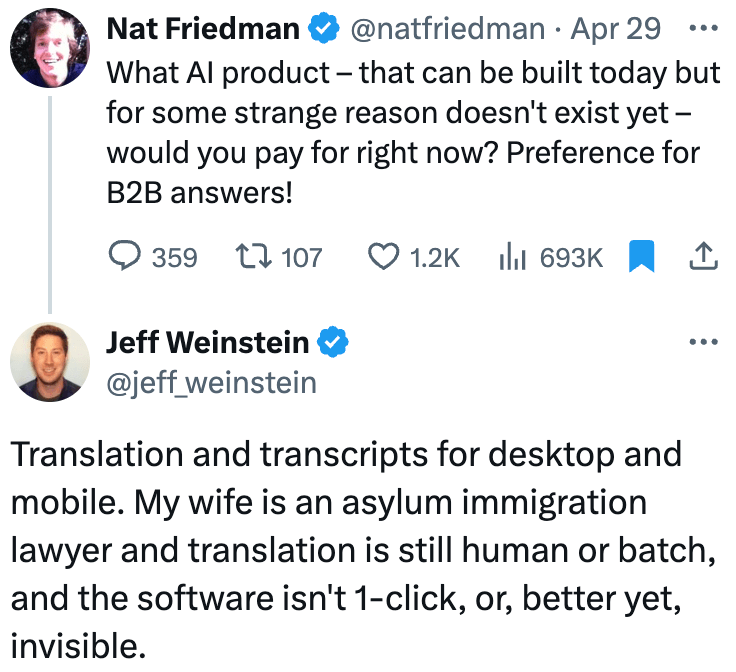Reply to Nat Friedman's tweet
The height and width of the screenshot is (672, 736).
[124, 257]
